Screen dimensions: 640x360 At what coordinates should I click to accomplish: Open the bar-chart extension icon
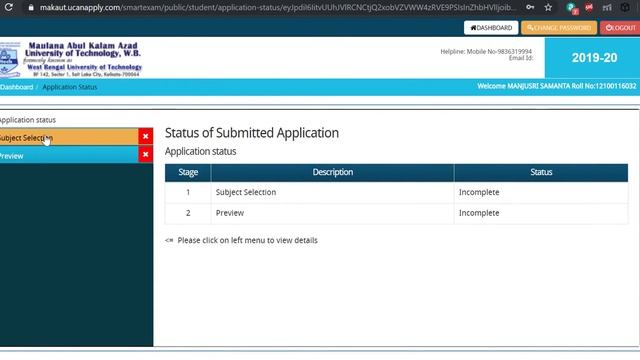tap(607, 7)
